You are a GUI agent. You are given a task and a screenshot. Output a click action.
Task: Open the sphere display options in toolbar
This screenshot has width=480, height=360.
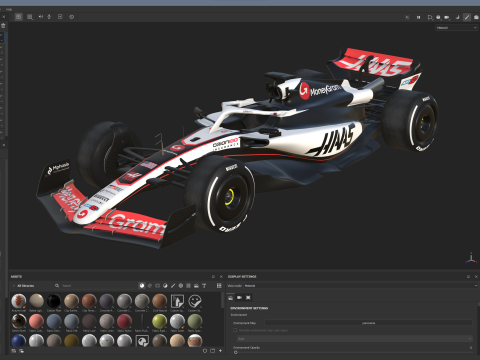438,17
